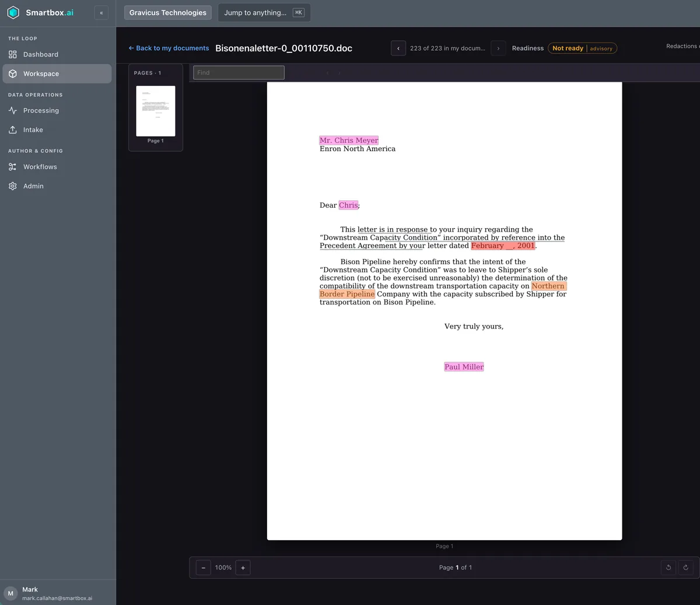Open the Workspace section
Viewport: 700px width, 605px height.
click(x=57, y=74)
